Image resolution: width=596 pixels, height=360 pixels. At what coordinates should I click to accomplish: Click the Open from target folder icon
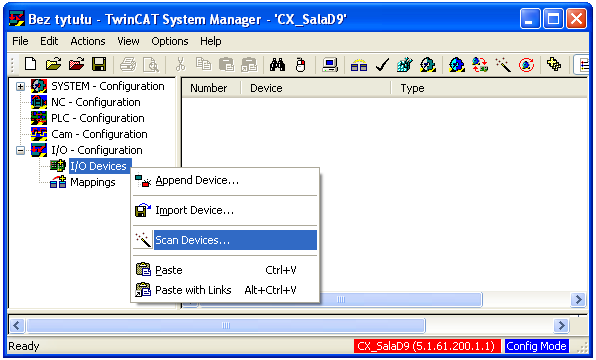coord(76,64)
